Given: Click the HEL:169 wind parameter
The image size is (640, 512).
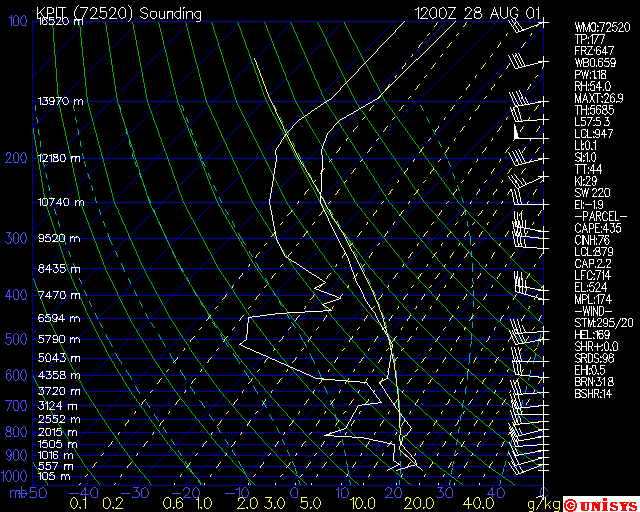Looking at the screenshot, I should (592, 335).
